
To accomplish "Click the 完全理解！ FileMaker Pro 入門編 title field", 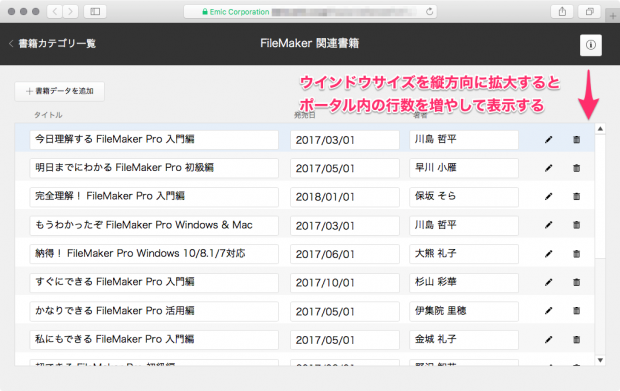I will click(x=154, y=196).
